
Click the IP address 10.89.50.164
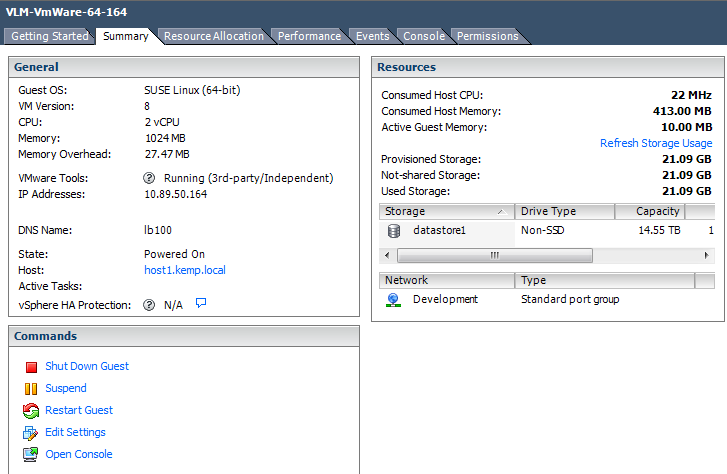coord(176,194)
